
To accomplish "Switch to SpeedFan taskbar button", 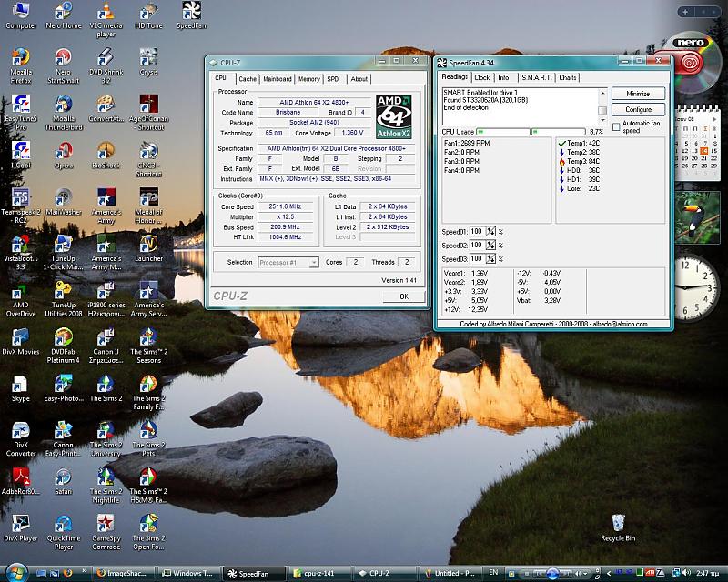I will pos(254,574).
